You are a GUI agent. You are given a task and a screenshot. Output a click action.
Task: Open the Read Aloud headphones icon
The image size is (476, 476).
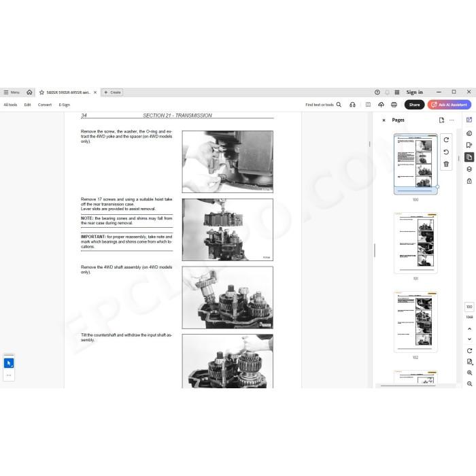tap(352, 105)
